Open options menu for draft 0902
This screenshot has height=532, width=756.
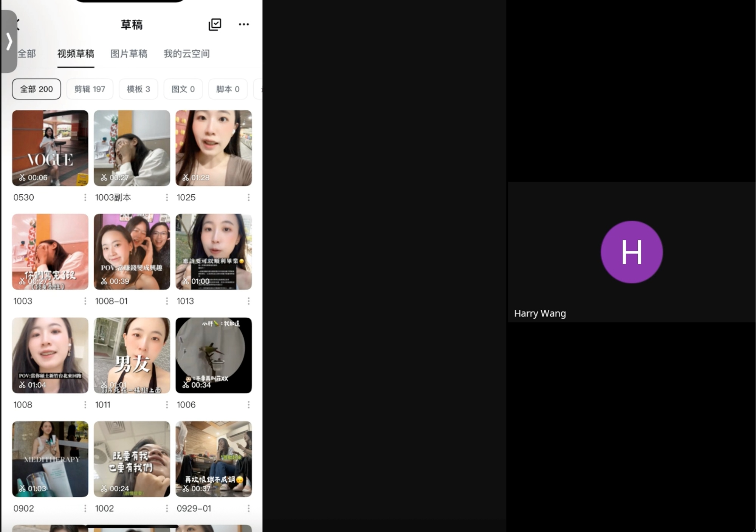point(85,508)
